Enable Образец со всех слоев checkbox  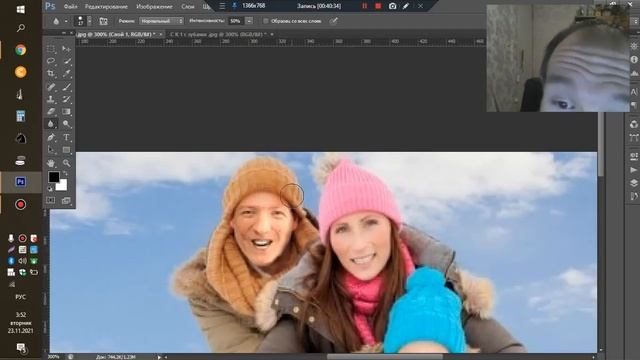(x=265, y=21)
